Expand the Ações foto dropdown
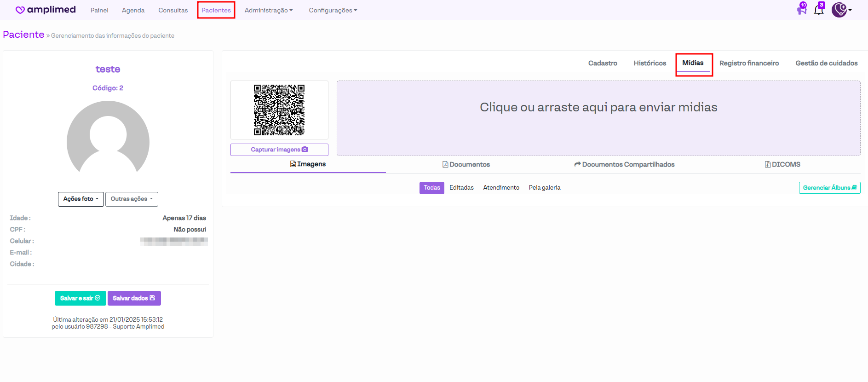Image resolution: width=868 pixels, height=382 pixels. tap(81, 199)
